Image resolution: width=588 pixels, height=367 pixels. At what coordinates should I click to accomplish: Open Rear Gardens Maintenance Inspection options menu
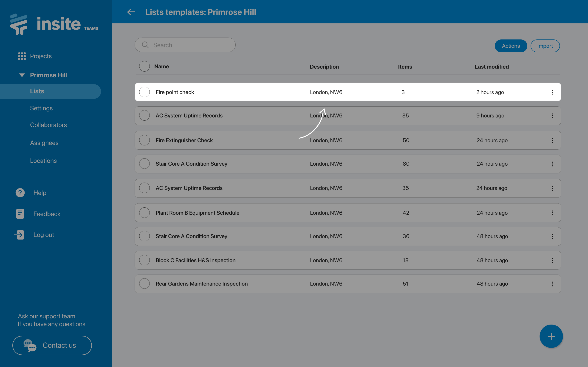click(x=552, y=284)
